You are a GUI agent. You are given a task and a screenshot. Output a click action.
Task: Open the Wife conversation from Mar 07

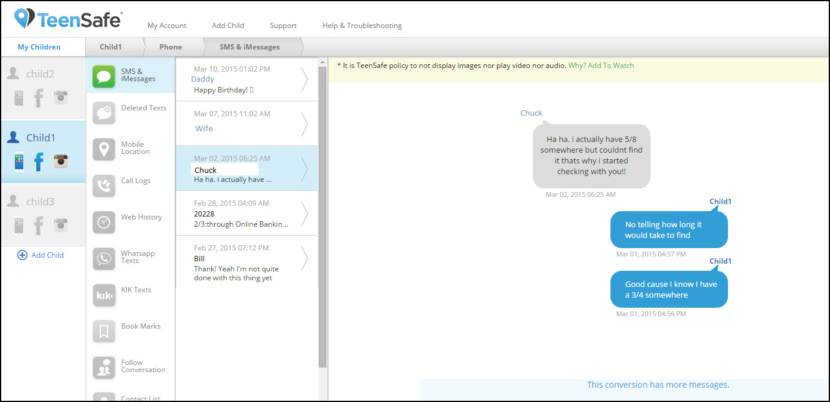pos(247,123)
